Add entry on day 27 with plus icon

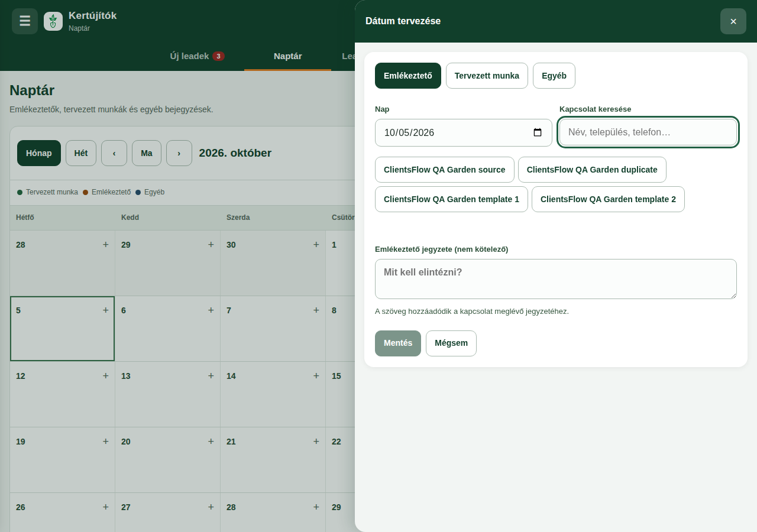[x=211, y=507]
